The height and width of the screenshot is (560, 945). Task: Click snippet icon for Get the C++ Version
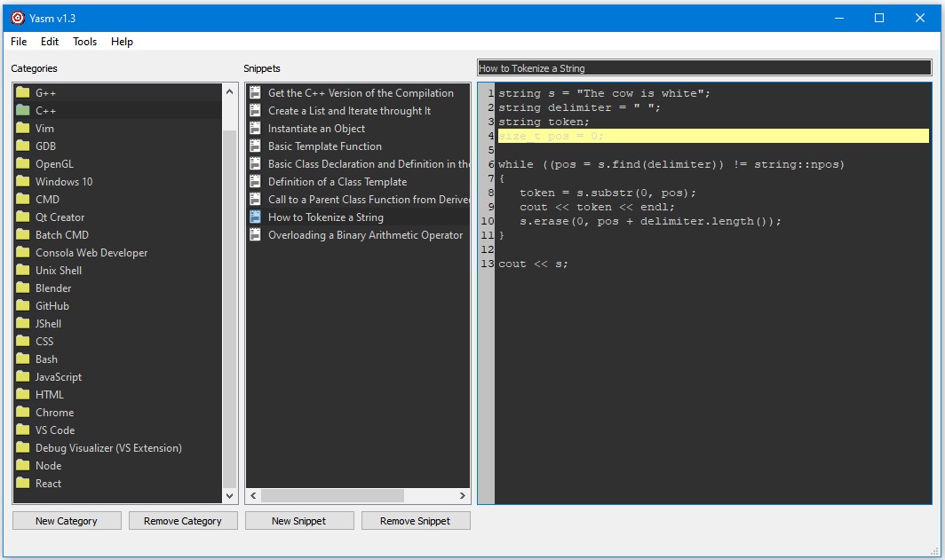click(x=256, y=92)
